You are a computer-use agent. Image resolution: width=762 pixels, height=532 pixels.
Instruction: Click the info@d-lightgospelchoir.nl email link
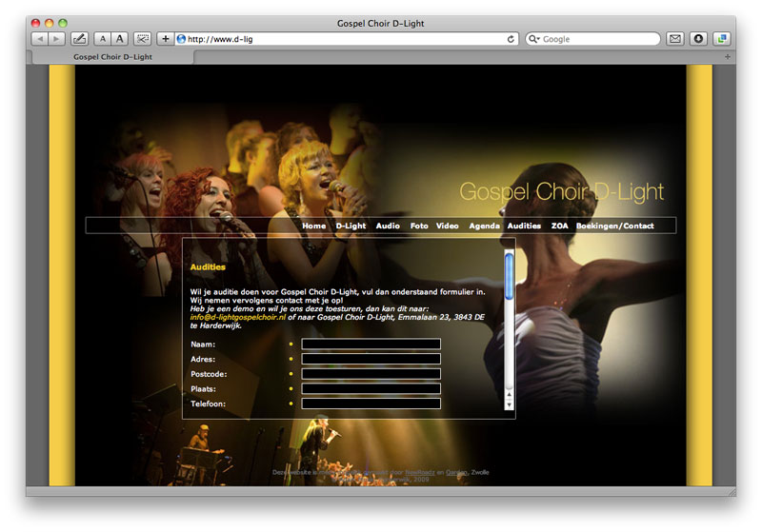[237, 317]
